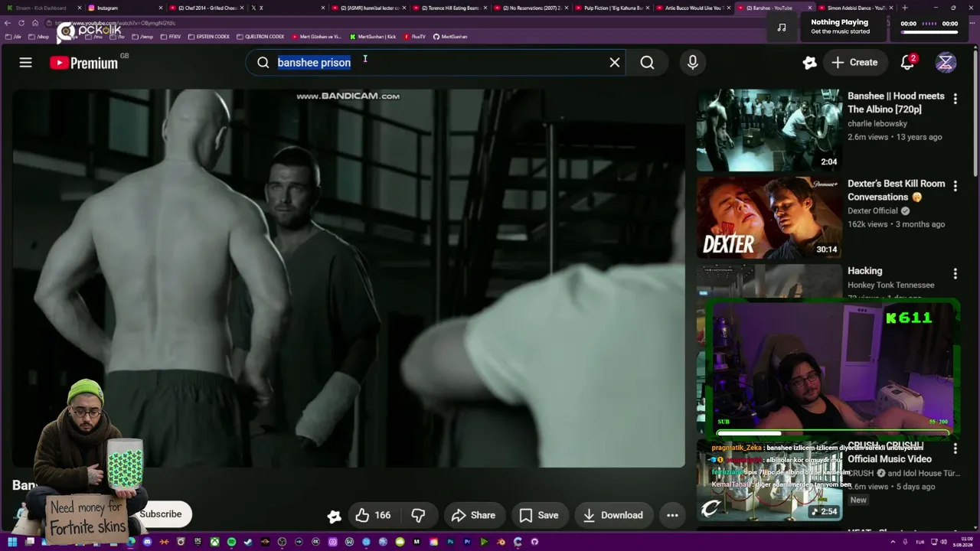The height and width of the screenshot is (551, 980).
Task: Click the sparkle button beside the like count
Action: coord(334,516)
